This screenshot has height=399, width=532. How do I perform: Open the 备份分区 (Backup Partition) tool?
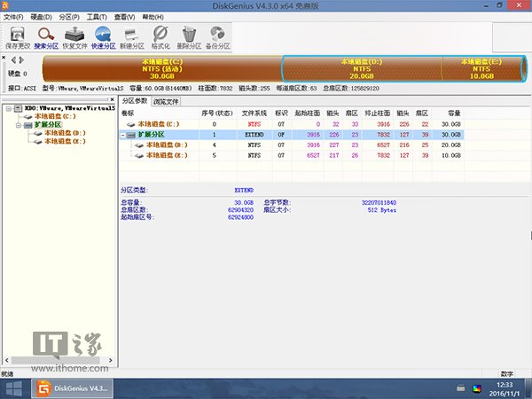point(218,36)
